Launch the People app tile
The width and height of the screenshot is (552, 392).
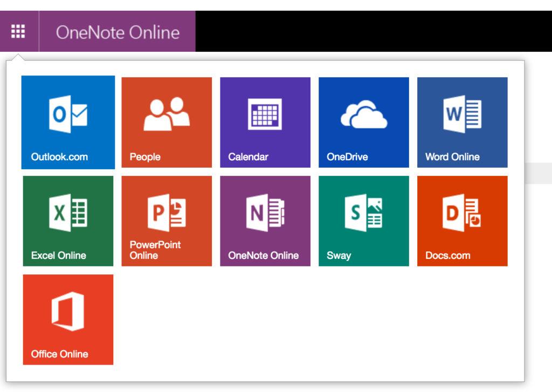(167, 122)
